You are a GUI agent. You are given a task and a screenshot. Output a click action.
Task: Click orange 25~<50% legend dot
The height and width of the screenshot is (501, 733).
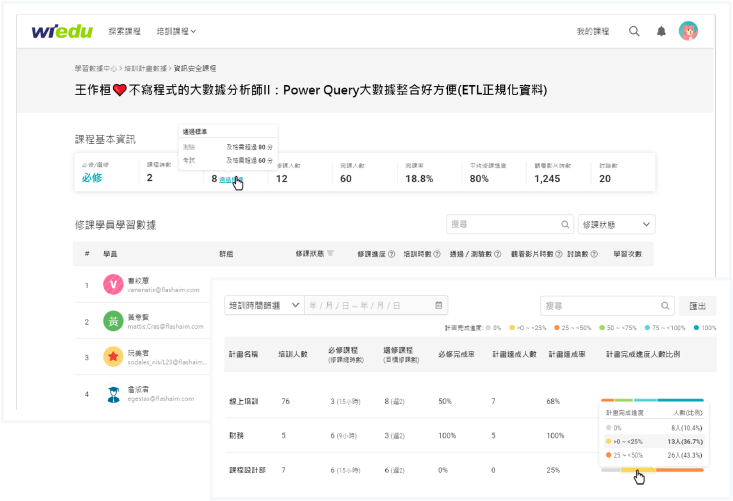coord(557,328)
